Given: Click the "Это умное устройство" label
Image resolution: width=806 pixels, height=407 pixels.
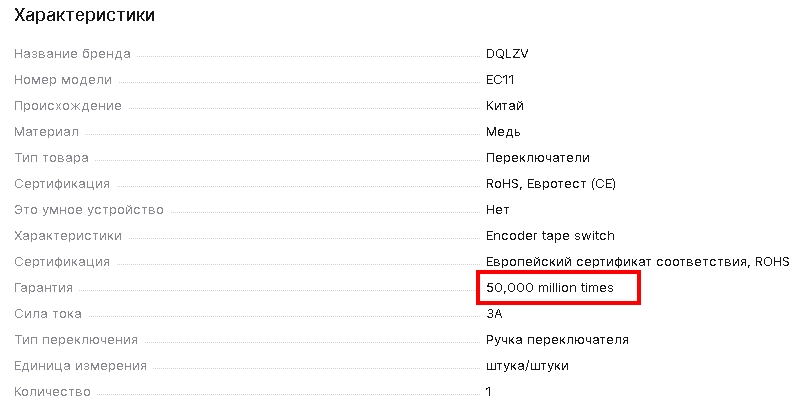Looking at the screenshot, I should click(89, 209).
